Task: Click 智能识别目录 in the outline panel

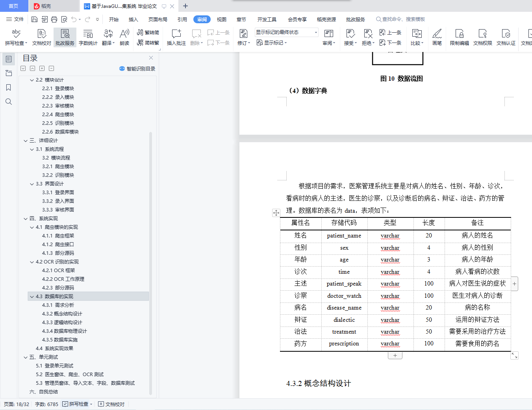Action: (x=137, y=69)
